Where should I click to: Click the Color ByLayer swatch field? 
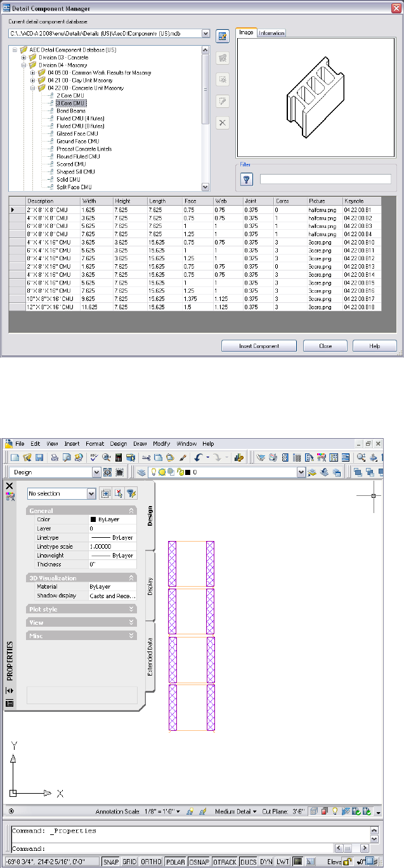(113, 519)
